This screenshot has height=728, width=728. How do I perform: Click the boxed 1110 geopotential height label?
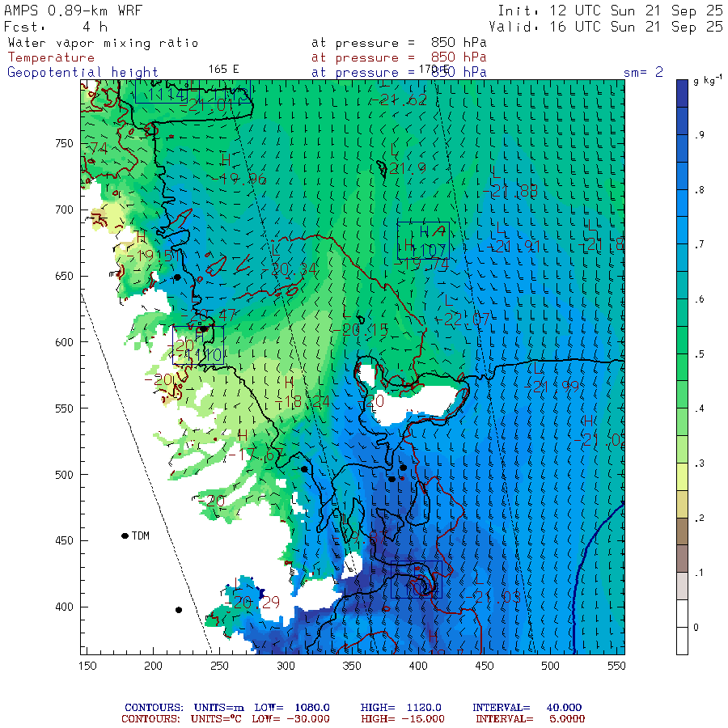click(198, 345)
